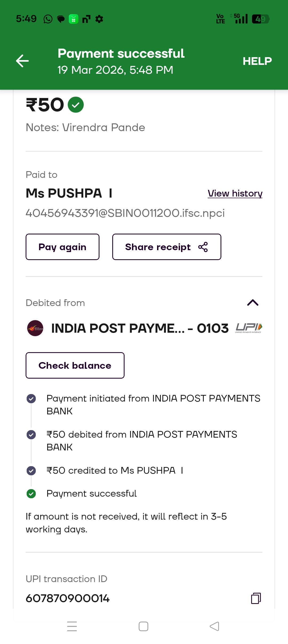Tap the WhatsApp status bar notification icon
This screenshot has height=644, width=288.
click(48, 19)
